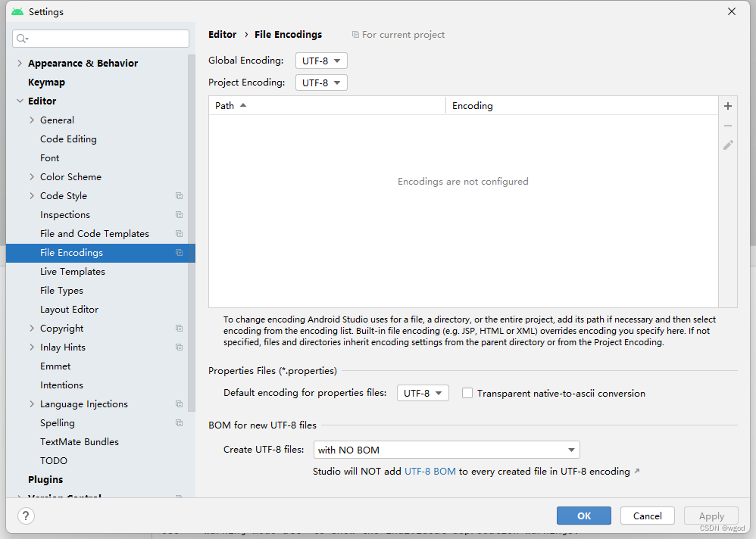This screenshot has height=539, width=756.
Task: Click the external link arrow after UTF-8 encoding
Action: (637, 471)
